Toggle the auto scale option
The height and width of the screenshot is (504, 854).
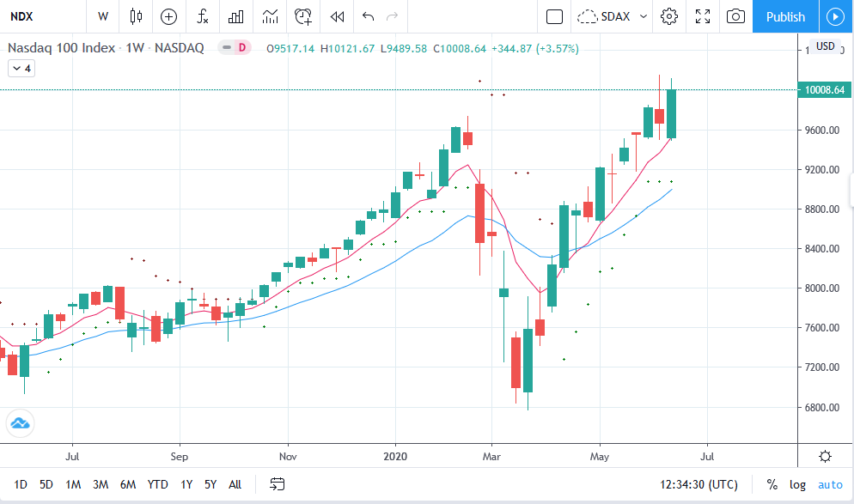[x=830, y=484]
